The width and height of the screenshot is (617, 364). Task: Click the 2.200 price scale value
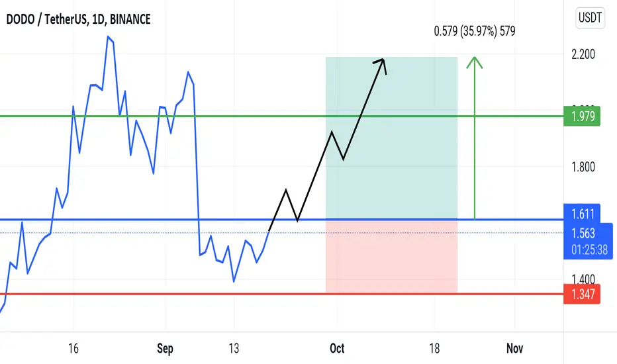tap(583, 54)
